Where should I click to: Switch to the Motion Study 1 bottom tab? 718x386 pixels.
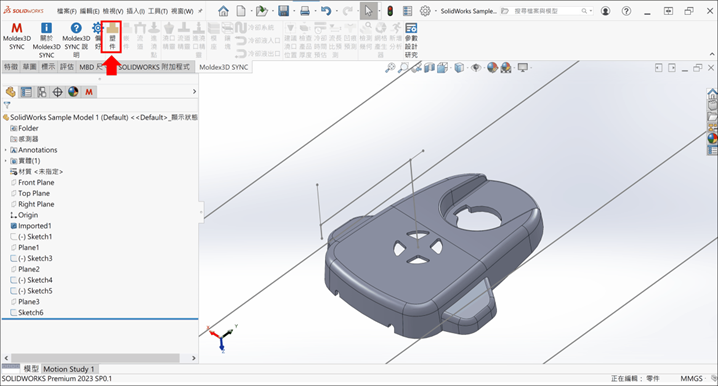click(69, 369)
